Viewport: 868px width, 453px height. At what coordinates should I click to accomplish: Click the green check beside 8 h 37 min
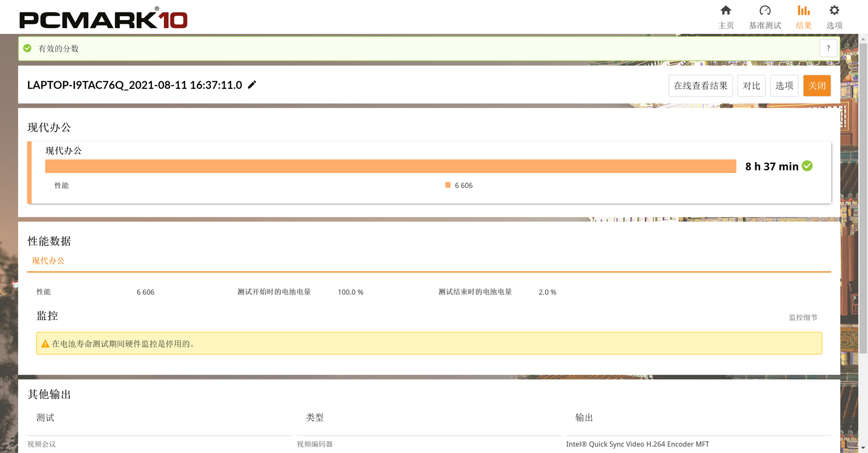[807, 166]
